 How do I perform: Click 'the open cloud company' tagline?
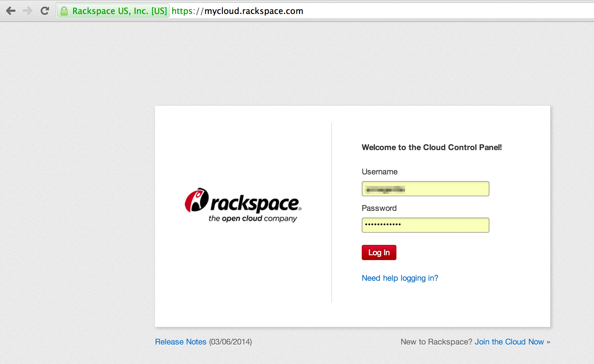click(x=253, y=218)
